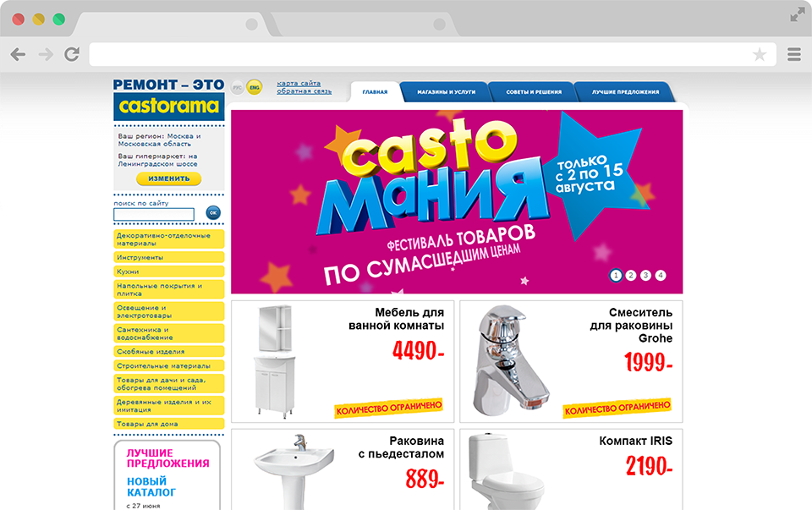Reload the page with refresh icon
The image size is (812, 510).
pos(72,54)
